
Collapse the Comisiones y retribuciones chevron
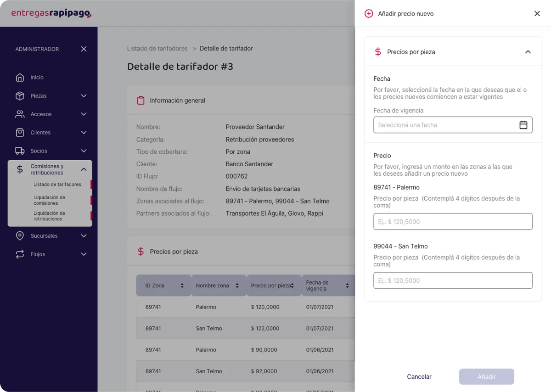(x=84, y=169)
